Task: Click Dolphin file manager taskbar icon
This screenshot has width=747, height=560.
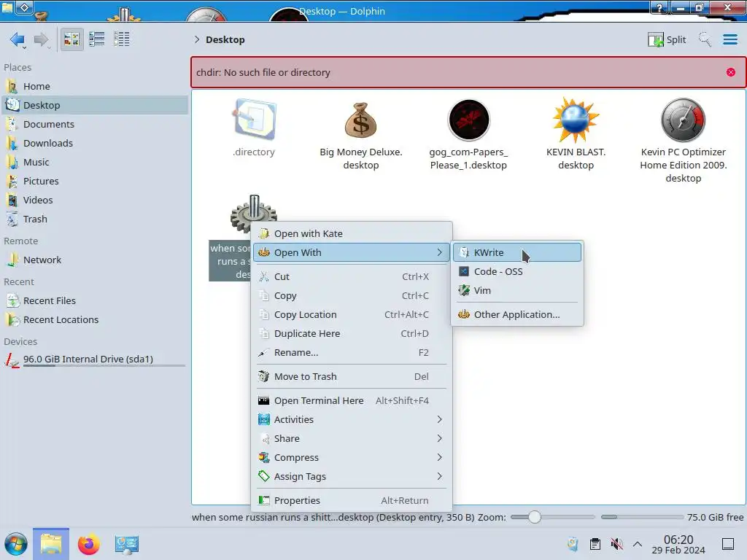Action: click(x=51, y=544)
